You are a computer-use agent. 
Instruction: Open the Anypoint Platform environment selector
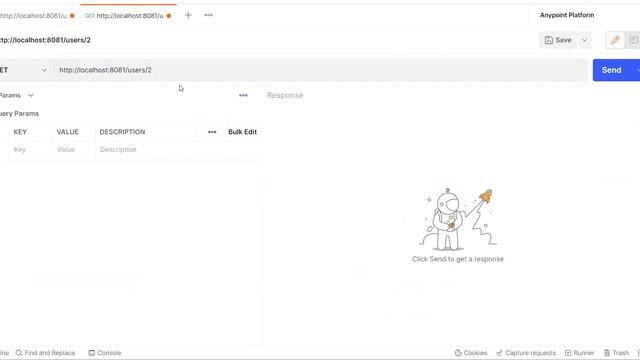(567, 15)
